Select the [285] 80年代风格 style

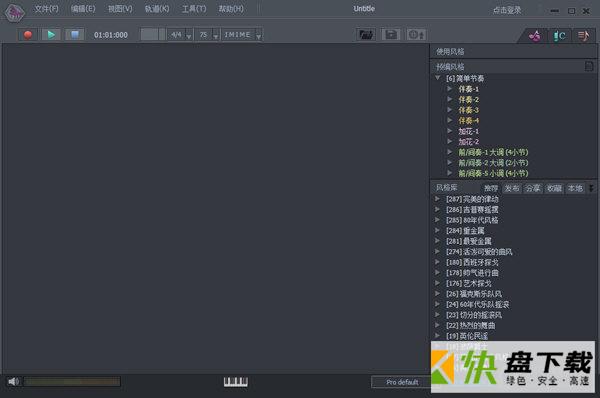click(472, 220)
